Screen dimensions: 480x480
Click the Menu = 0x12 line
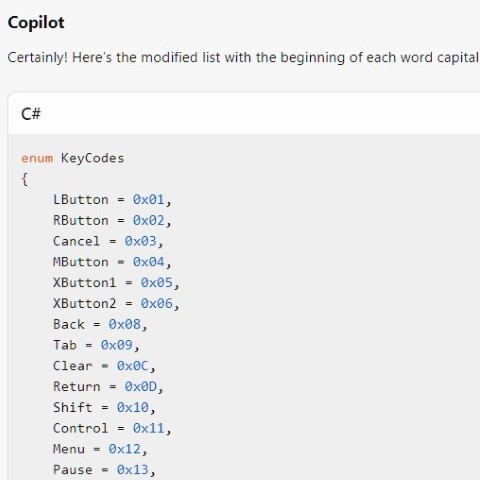(100, 449)
